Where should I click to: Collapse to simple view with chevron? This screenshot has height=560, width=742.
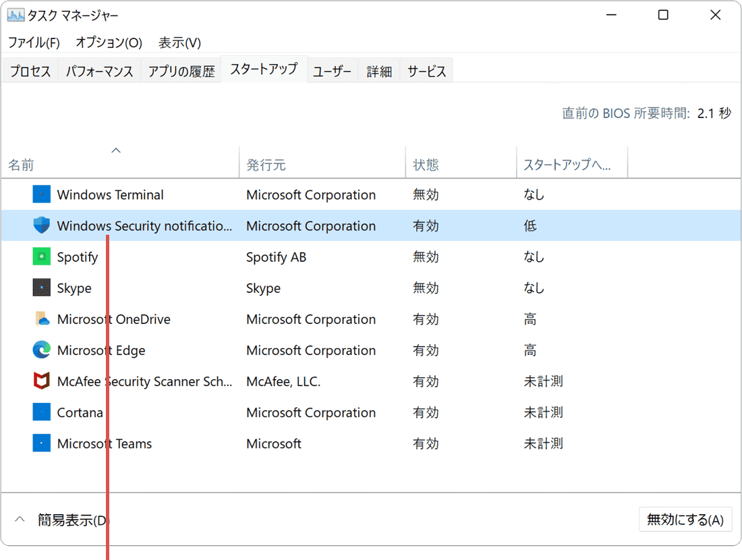(x=20, y=520)
